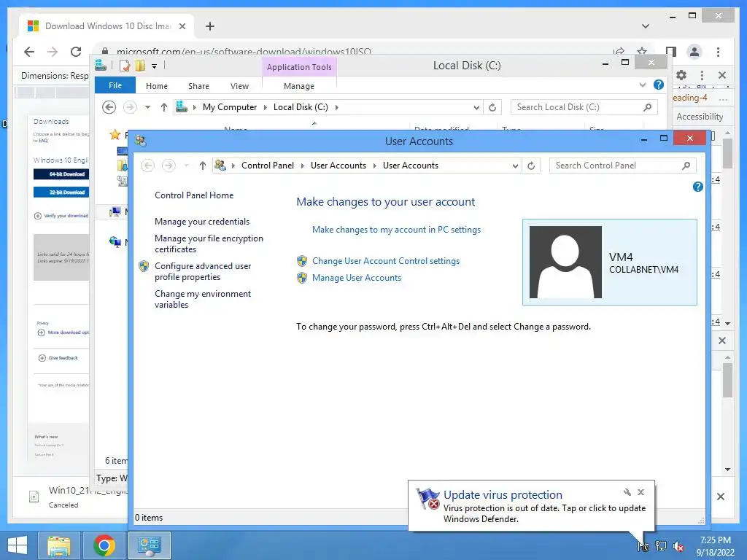Click Control Panel Home link
The image size is (747, 560).
[194, 195]
